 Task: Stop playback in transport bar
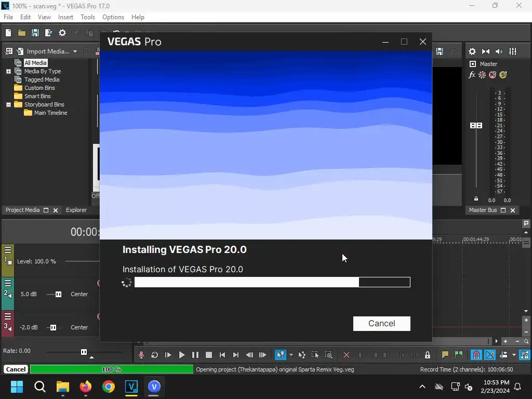209,355
